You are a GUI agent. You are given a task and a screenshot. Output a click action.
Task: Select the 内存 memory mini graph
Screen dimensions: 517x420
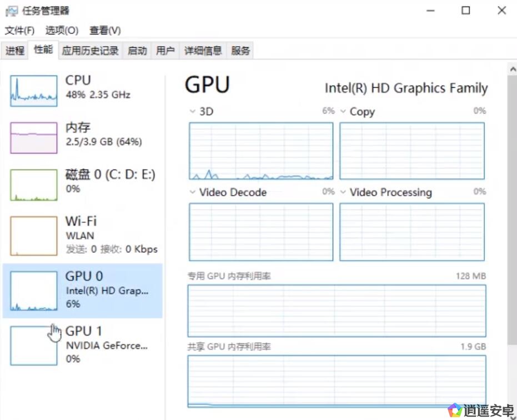34,138
